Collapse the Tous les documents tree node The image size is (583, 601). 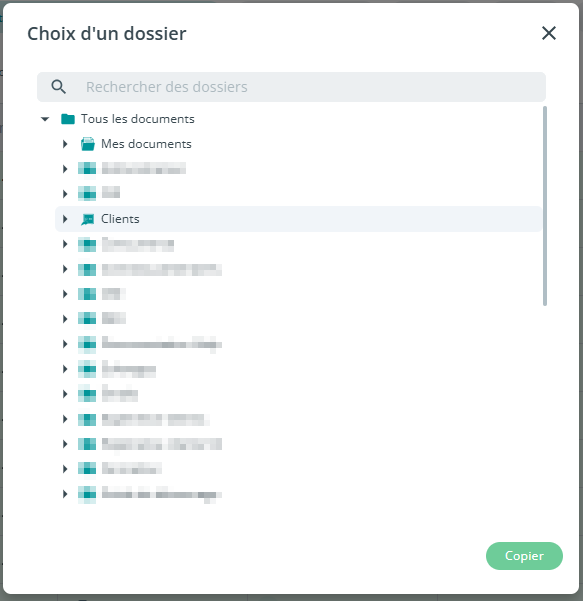(45, 119)
